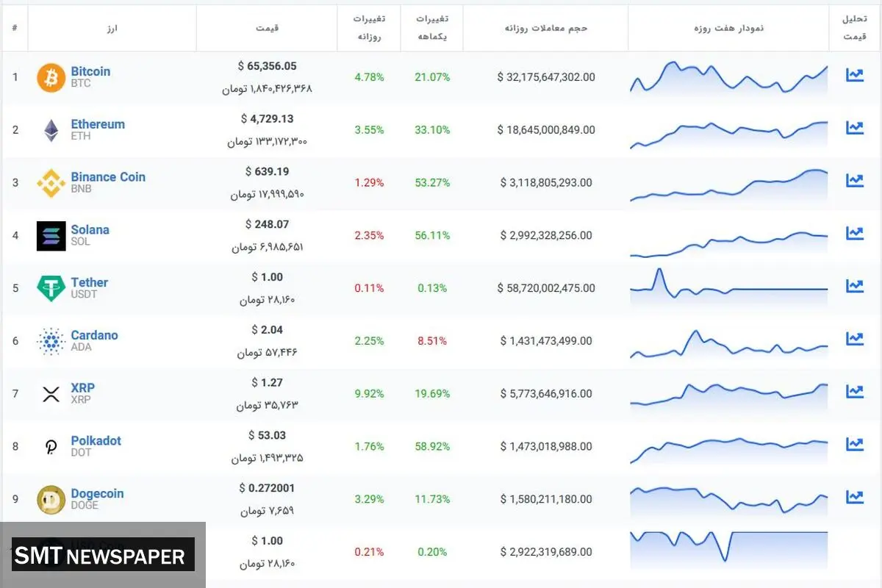Open the Polkadot price analysis chart icon
Viewport: 882px width, 588px height.
pos(855,444)
